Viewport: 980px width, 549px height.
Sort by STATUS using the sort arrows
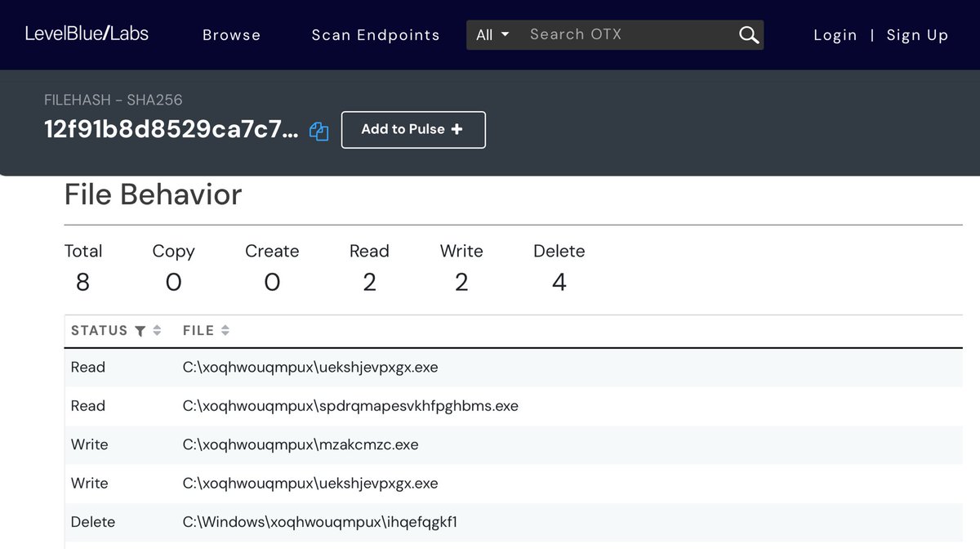tap(157, 331)
